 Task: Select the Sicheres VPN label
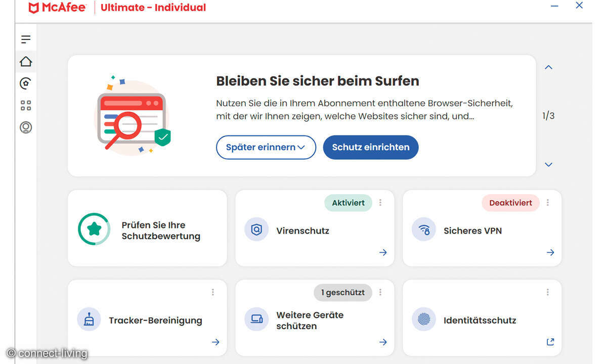[x=472, y=231]
